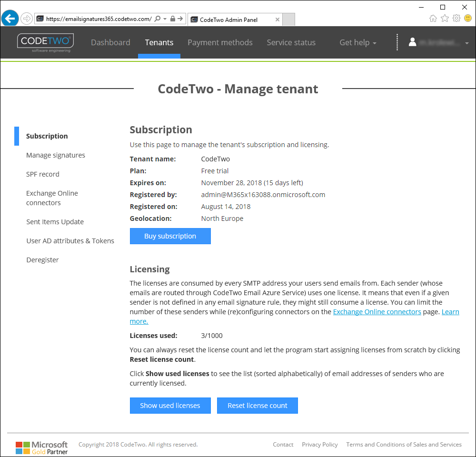Expand the Get help dropdown menu

[358, 42]
